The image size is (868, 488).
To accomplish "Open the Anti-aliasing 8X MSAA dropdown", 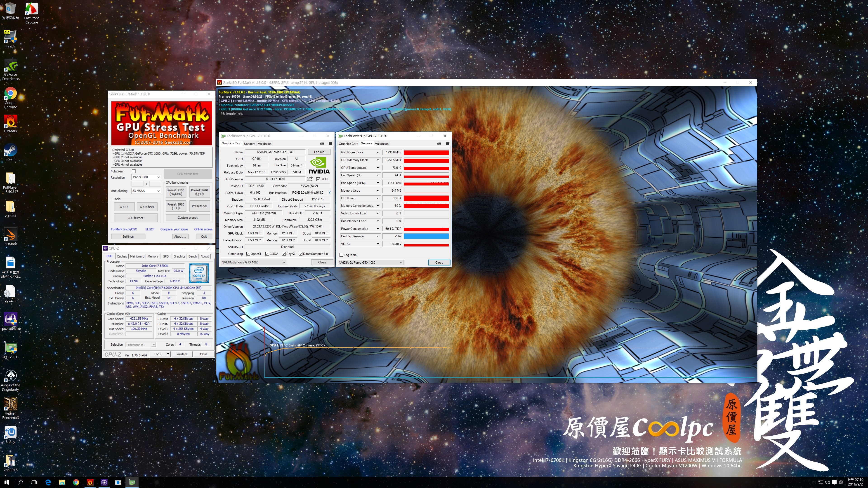I will pos(146,191).
